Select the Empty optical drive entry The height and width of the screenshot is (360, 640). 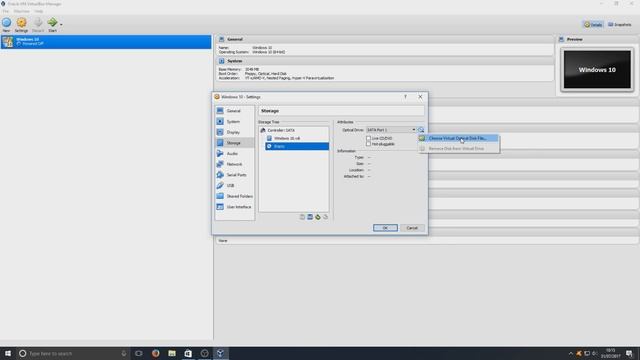(297, 146)
